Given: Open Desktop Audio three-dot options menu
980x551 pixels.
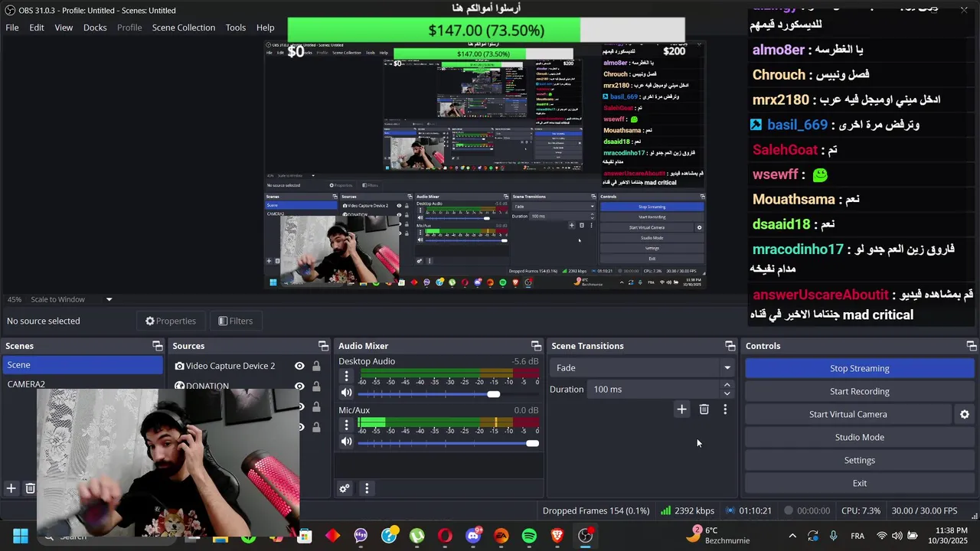Looking at the screenshot, I should point(346,376).
